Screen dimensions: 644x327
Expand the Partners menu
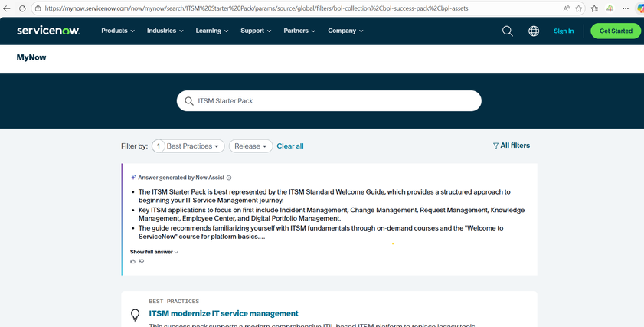[x=299, y=31]
